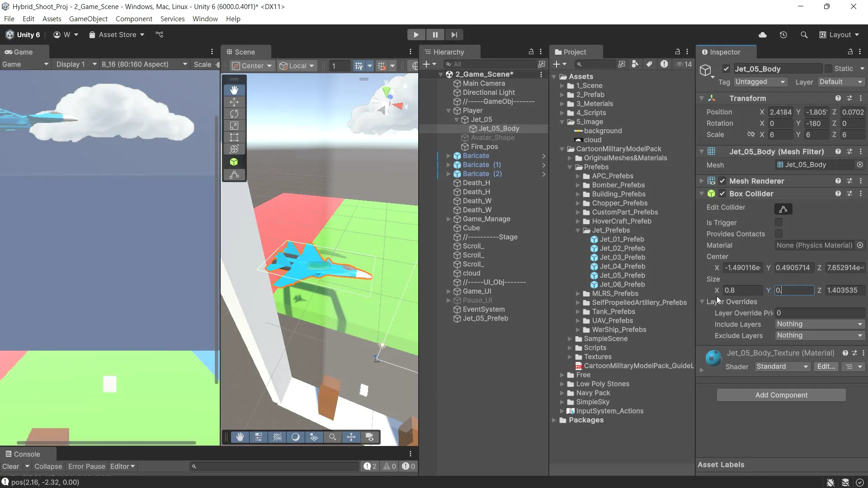
Task: Click the Clear button in Console
Action: coord(10,466)
